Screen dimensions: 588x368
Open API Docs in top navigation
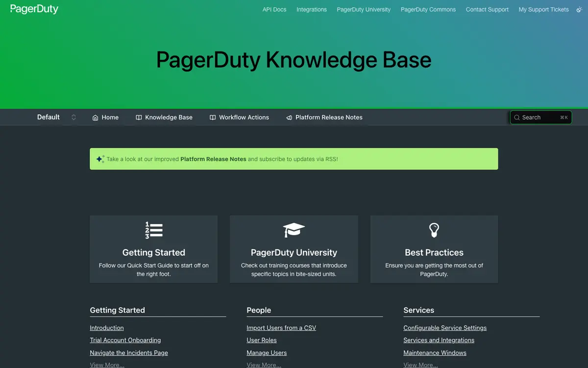tap(274, 9)
